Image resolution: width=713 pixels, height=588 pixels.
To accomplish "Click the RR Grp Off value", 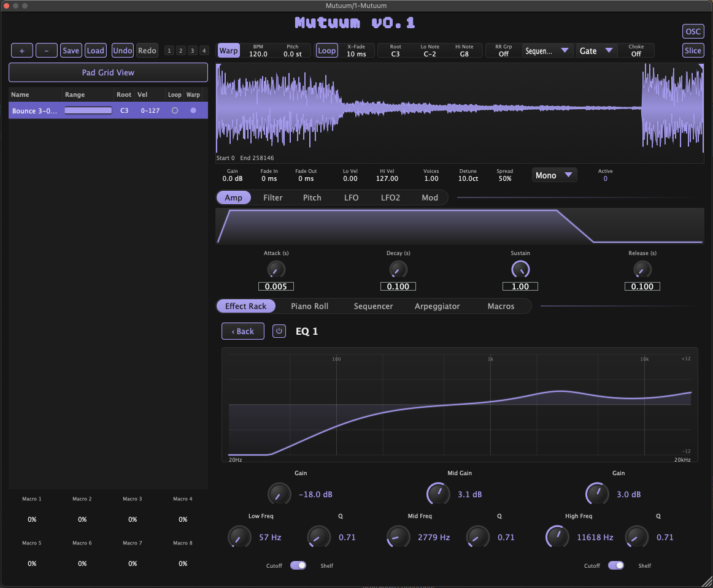I will click(503, 54).
